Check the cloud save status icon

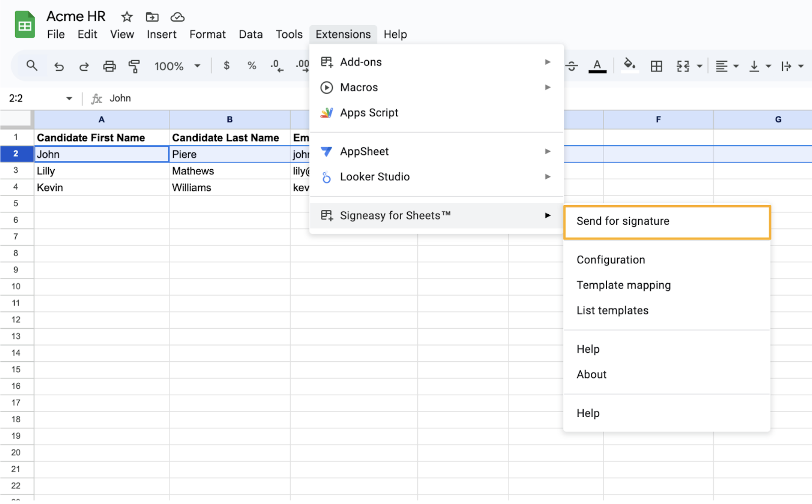point(177,17)
